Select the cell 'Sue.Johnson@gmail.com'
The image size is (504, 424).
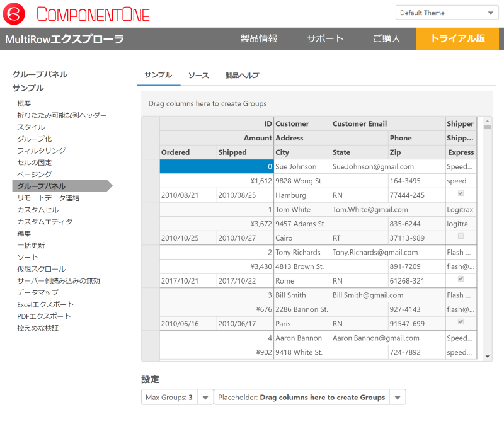[x=388, y=166]
